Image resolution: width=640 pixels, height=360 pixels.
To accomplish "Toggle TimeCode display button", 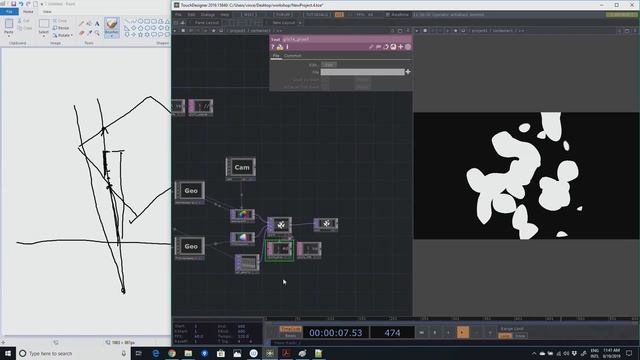I will pos(291,329).
